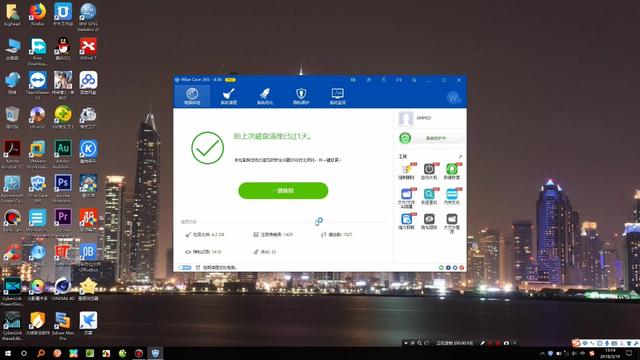The width and height of the screenshot is (640, 360).
Task: Click the privacy records 1418 entry
Action: (203, 252)
